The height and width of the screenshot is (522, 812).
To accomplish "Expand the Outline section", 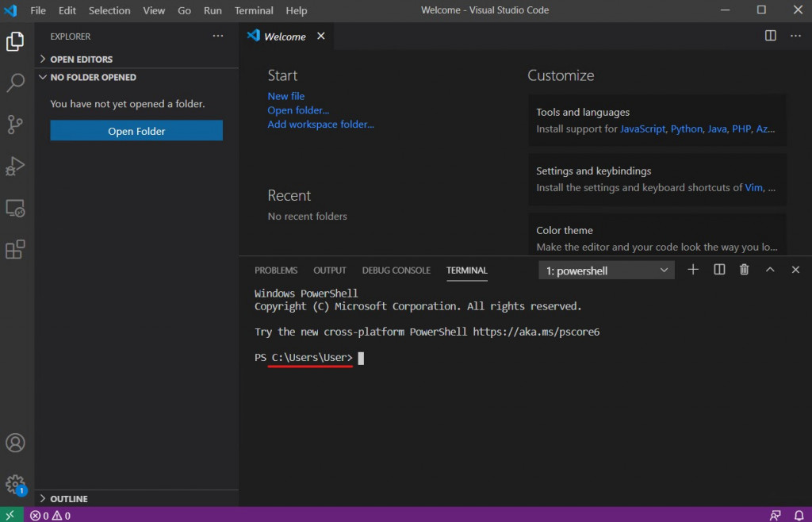I will pyautogui.click(x=136, y=499).
